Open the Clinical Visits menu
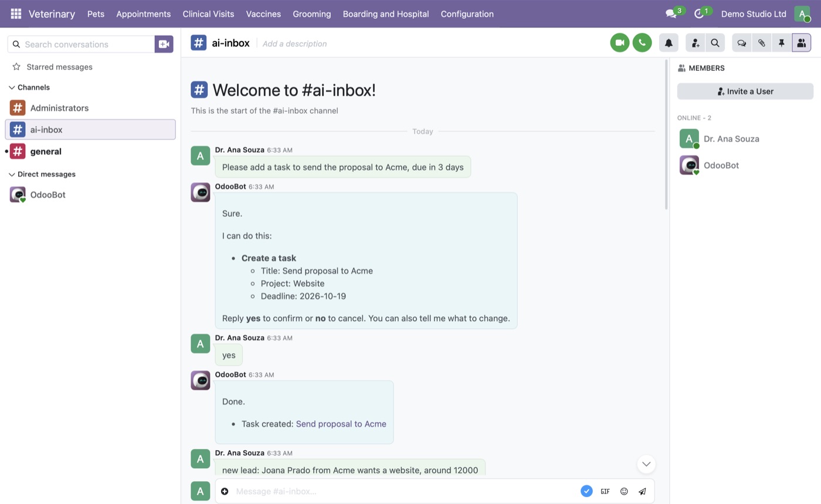This screenshot has width=821, height=504. [208, 13]
